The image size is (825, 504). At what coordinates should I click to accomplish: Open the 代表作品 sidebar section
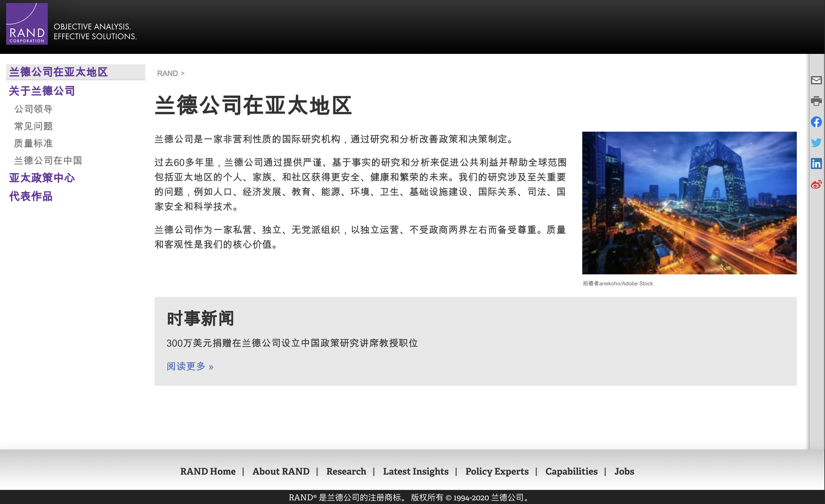pos(31,196)
